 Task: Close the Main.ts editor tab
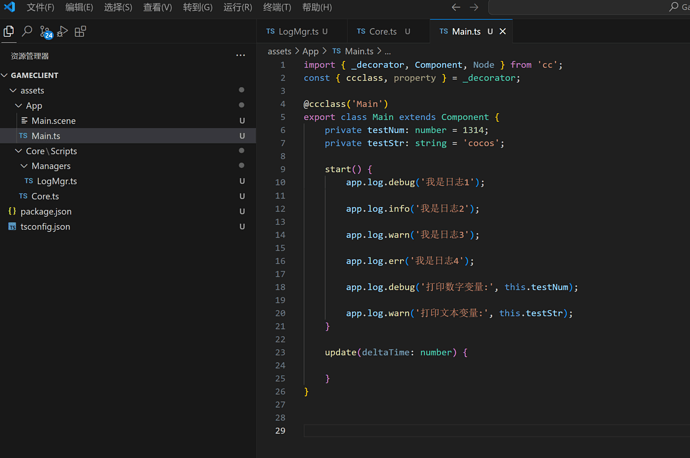click(x=503, y=32)
